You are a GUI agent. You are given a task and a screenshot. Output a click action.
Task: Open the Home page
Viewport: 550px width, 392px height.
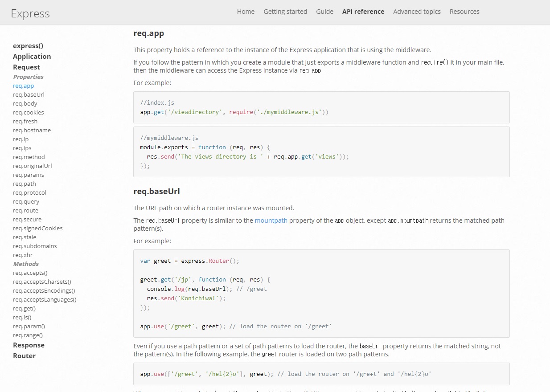pyautogui.click(x=246, y=12)
